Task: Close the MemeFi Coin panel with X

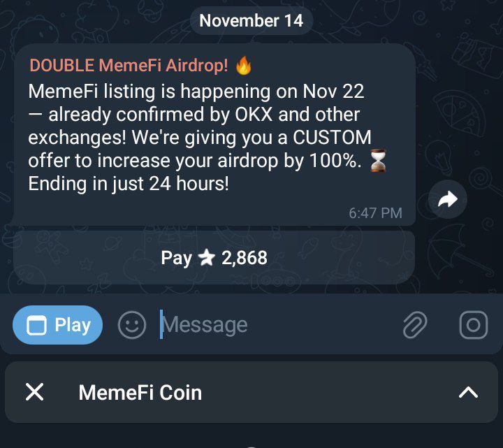Action: coord(35,392)
